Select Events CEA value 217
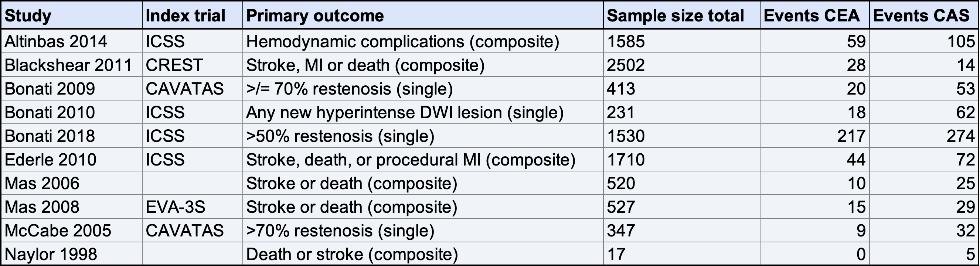 click(815, 136)
